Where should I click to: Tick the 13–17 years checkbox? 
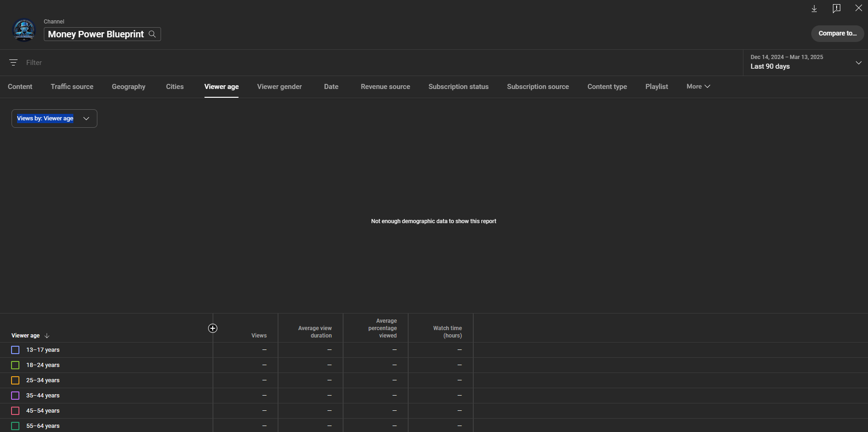15,350
